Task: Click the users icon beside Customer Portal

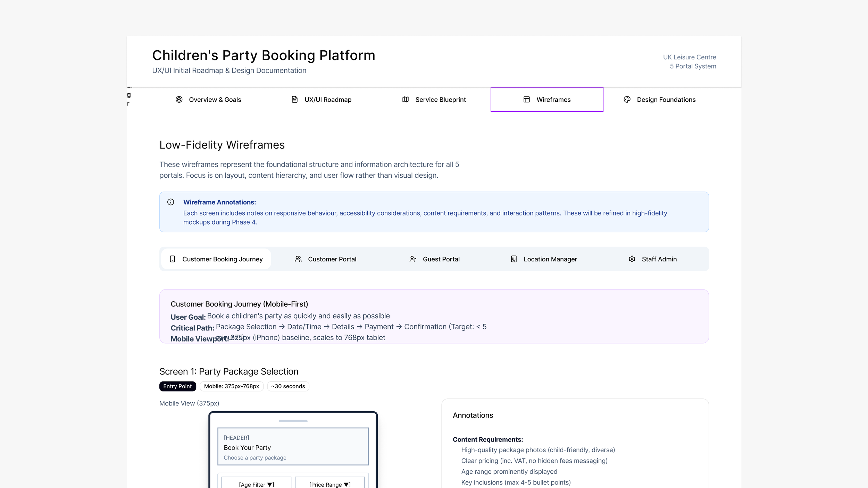Action: [298, 259]
